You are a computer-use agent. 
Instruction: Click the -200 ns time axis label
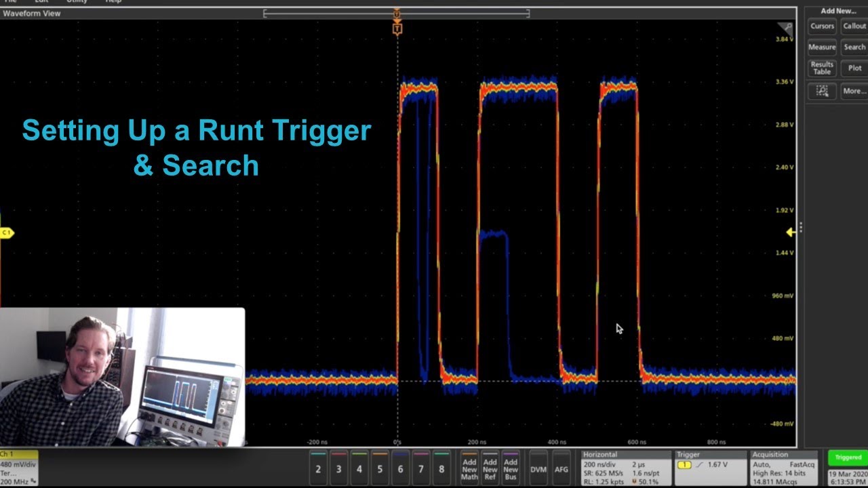317,442
